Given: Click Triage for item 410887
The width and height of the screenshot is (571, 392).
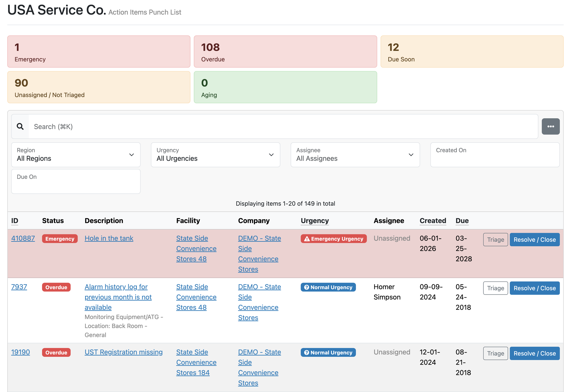Looking at the screenshot, I should pos(495,240).
